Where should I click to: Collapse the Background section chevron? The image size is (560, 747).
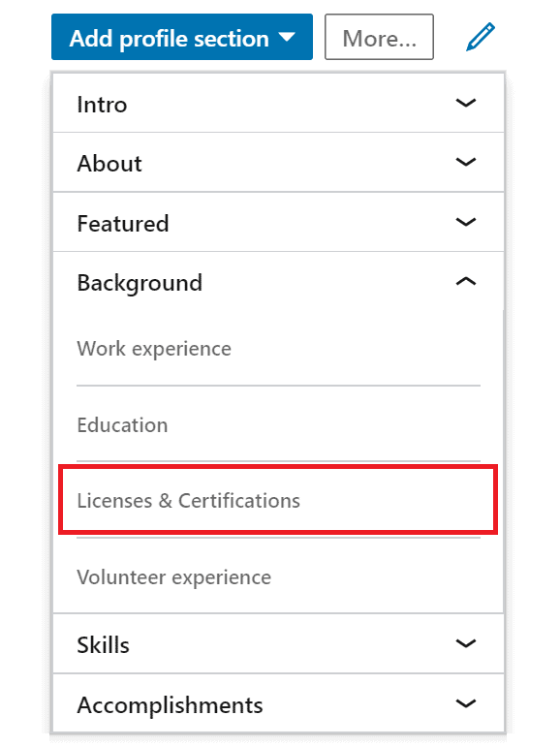tap(466, 282)
